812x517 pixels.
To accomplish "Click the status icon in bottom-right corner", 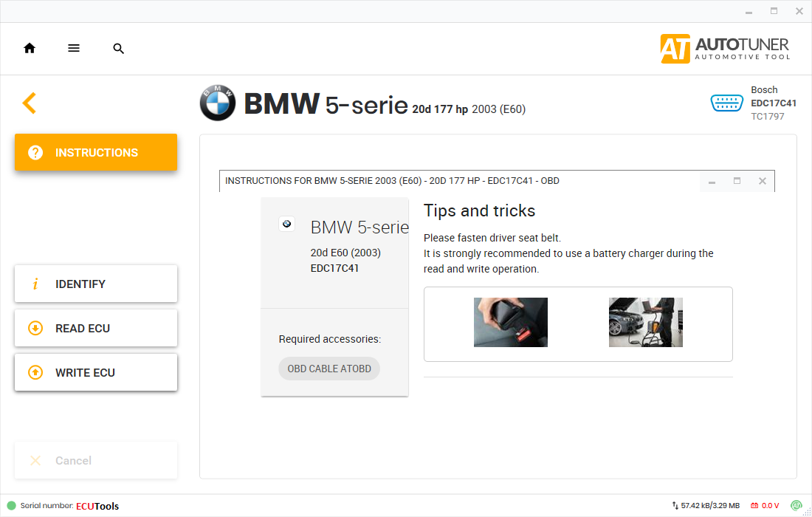I will pos(796,506).
